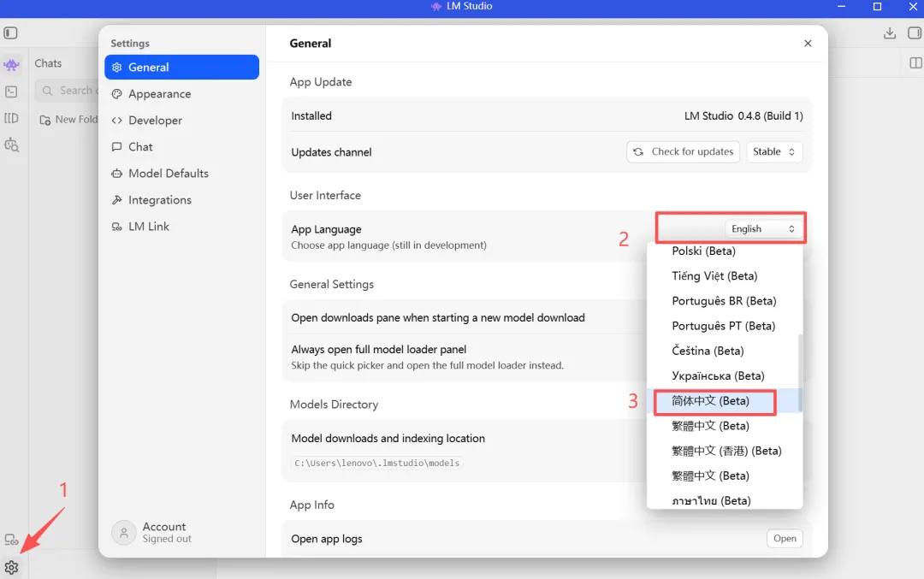Click the Open app logs button

click(x=785, y=538)
